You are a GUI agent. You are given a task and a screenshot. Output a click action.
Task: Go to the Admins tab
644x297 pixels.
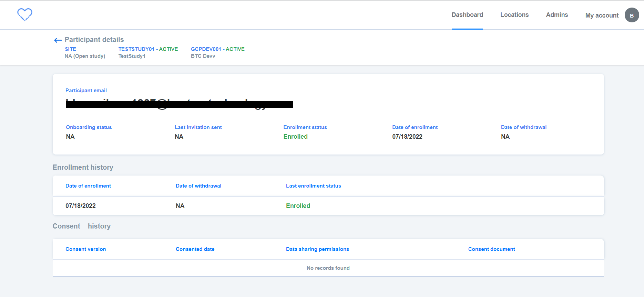(x=557, y=15)
